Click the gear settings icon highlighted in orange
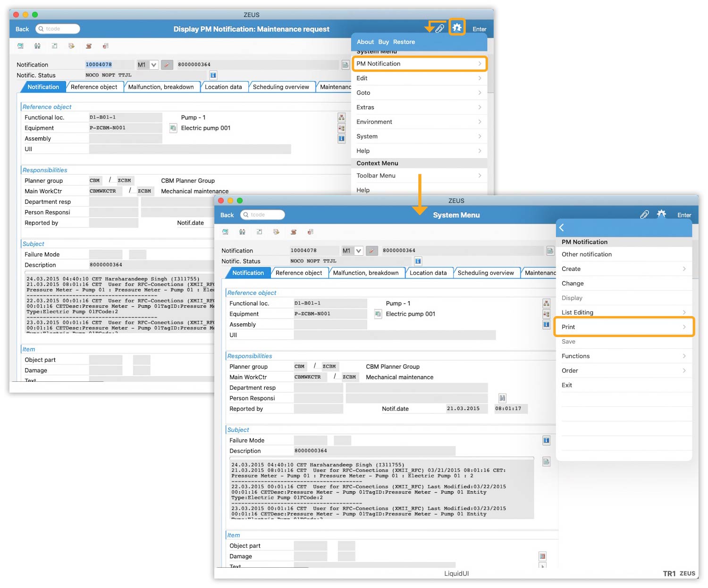The image size is (708, 588). coord(457,28)
